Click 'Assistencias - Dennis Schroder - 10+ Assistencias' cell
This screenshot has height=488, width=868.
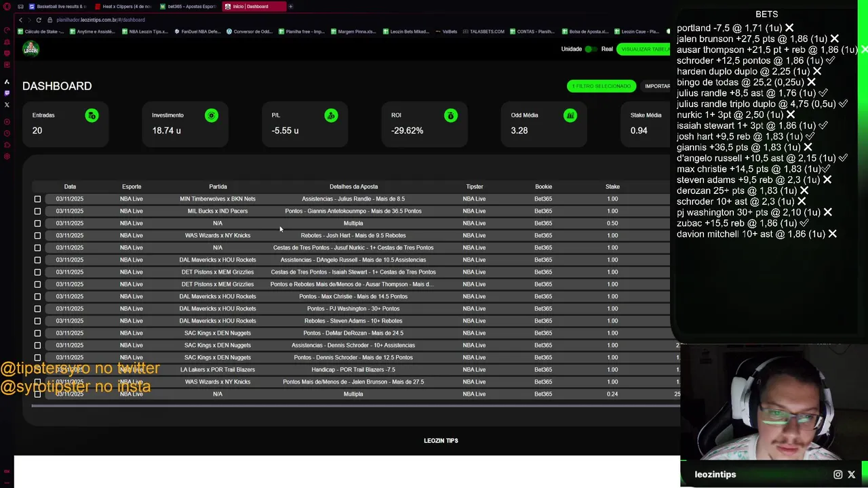353,345
